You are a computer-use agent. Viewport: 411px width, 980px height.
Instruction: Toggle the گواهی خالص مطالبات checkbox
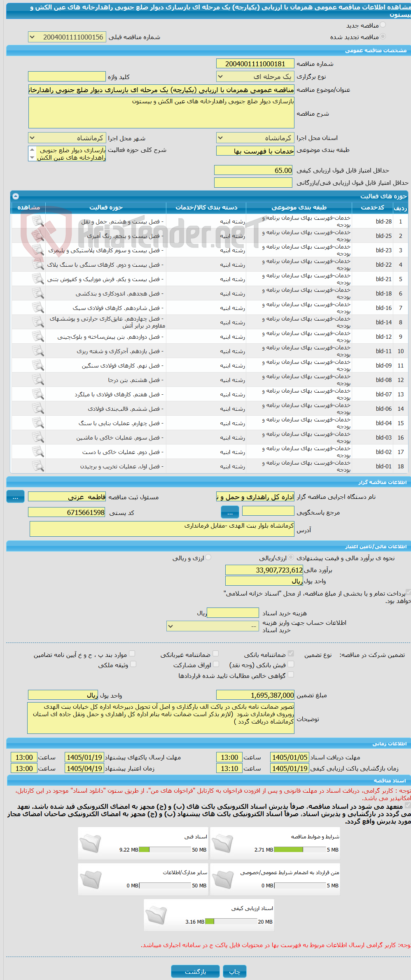pyautogui.click(x=291, y=675)
